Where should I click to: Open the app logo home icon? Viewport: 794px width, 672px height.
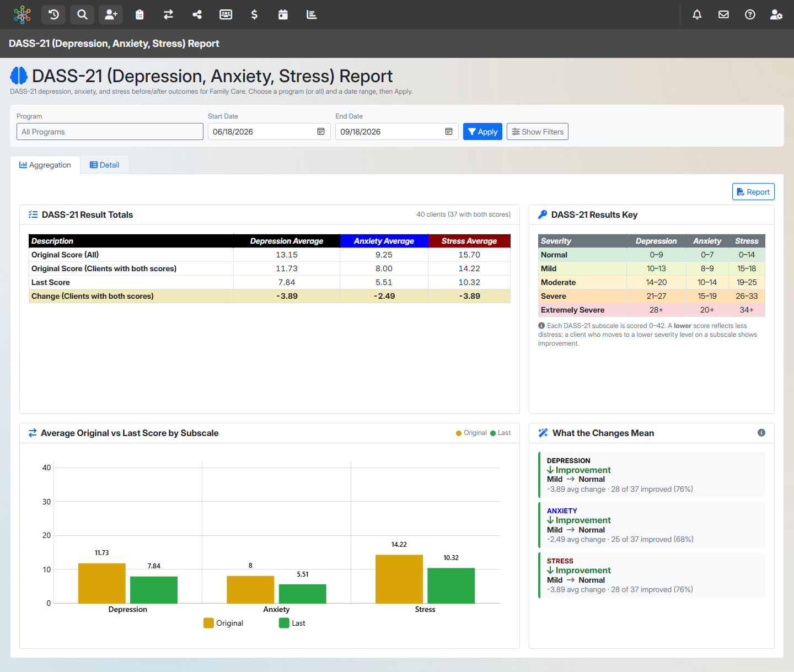coord(22,15)
